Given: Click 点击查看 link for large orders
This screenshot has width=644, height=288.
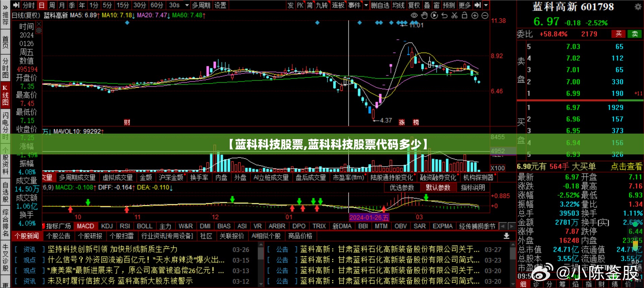Looking at the screenshot, I should pos(626,166).
